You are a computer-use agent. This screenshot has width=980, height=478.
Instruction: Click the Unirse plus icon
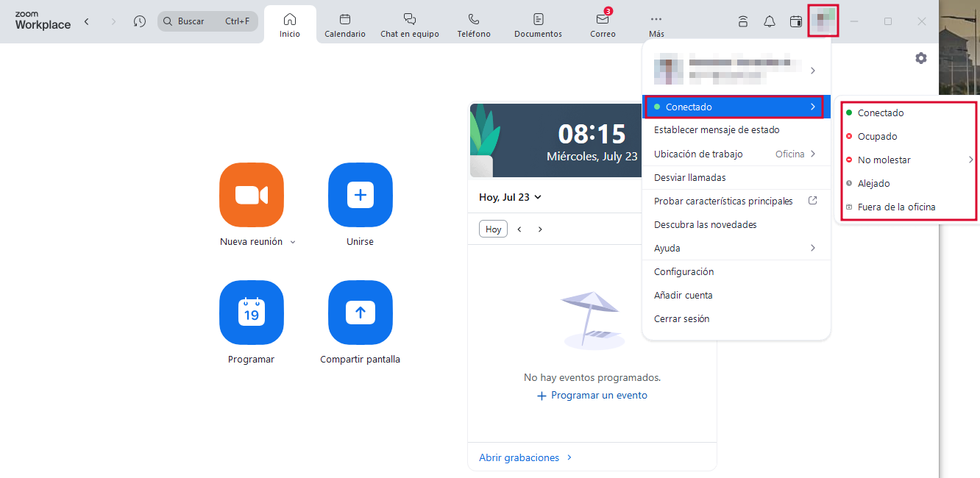(x=360, y=195)
